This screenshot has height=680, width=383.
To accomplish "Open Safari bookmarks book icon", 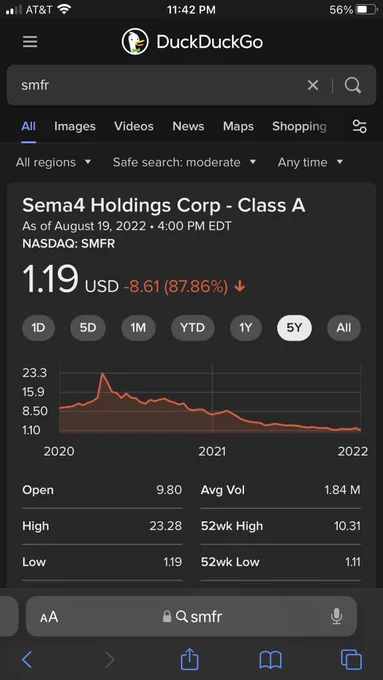I will tap(270, 660).
